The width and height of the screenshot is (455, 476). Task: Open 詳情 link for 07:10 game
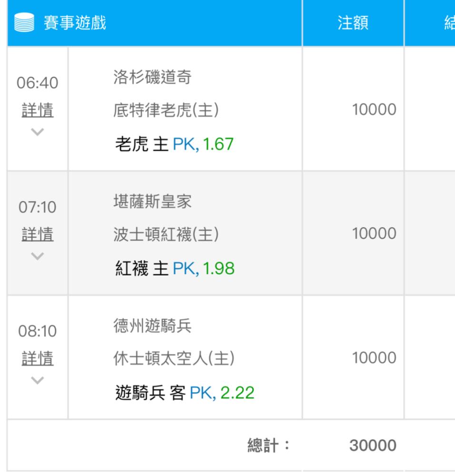(38, 234)
